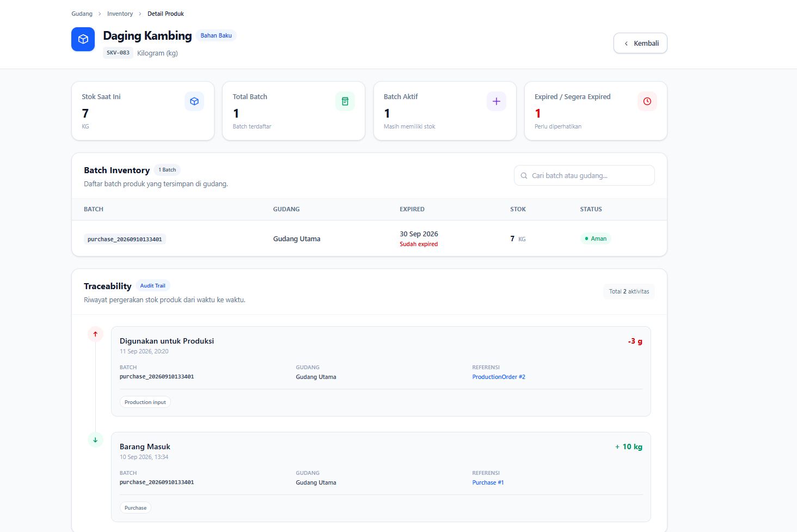The width and height of the screenshot is (797, 532).
Task: Open the Gudang breadcrumb link
Action: 82,14
